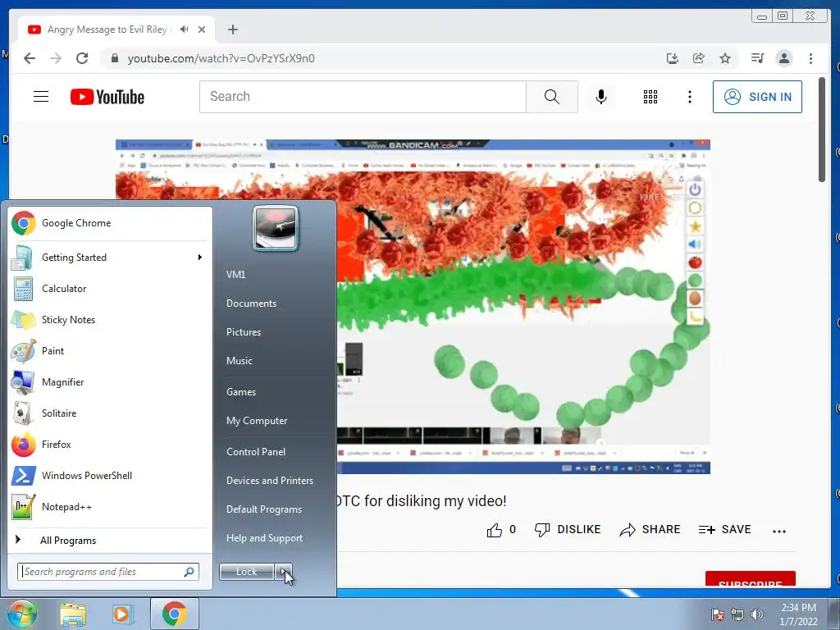
Task: Mute the tab via speaker icon
Action: coord(185,30)
